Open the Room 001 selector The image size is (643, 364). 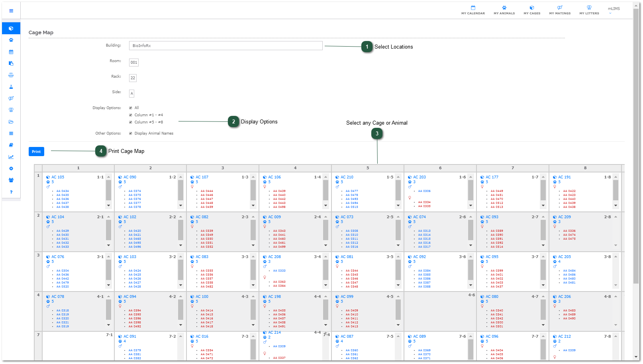(134, 63)
